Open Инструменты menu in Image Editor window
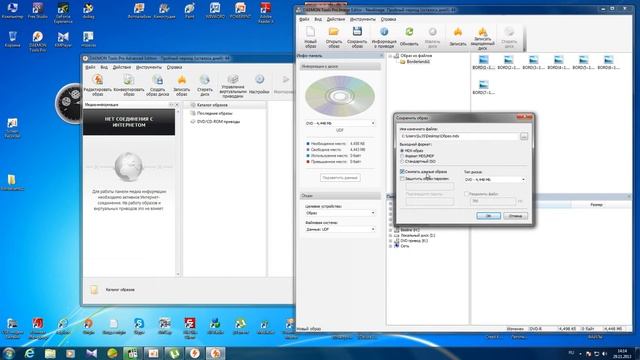Image resolution: width=640 pixels, height=360 pixels. [362, 19]
